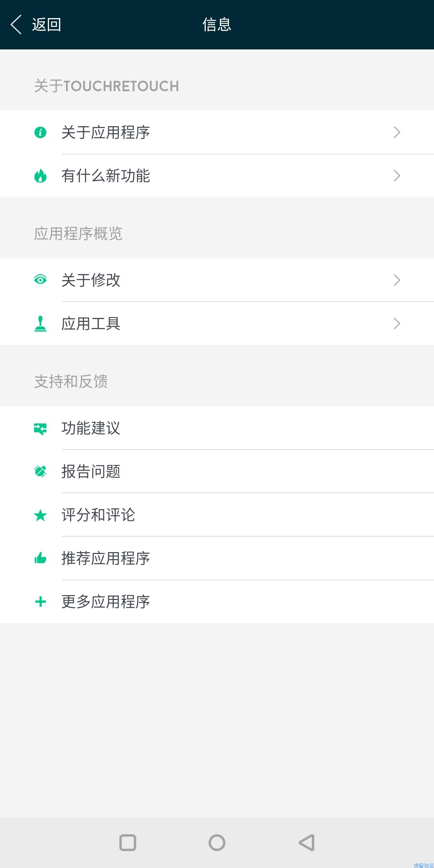Tap the Android home circle button

pyautogui.click(x=217, y=843)
